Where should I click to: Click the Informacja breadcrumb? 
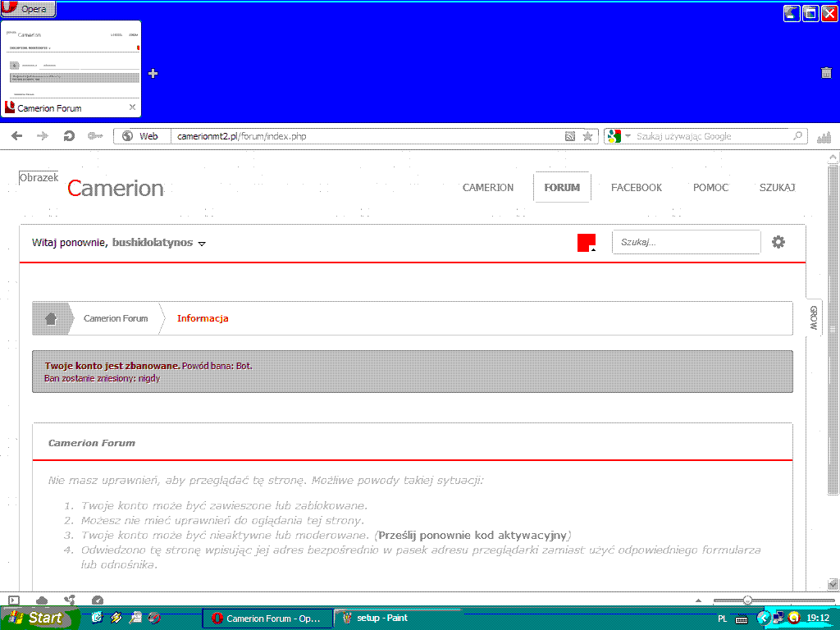pos(203,318)
